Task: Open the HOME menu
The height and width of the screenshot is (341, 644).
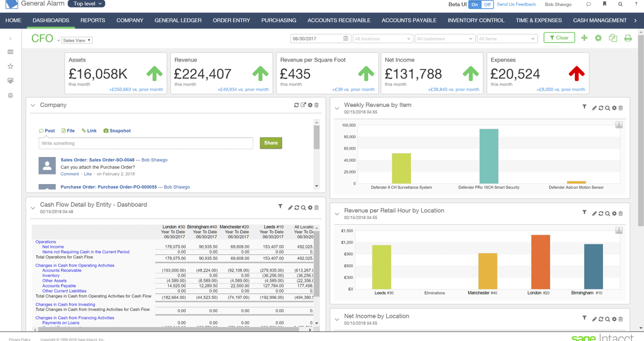Action: (13, 20)
